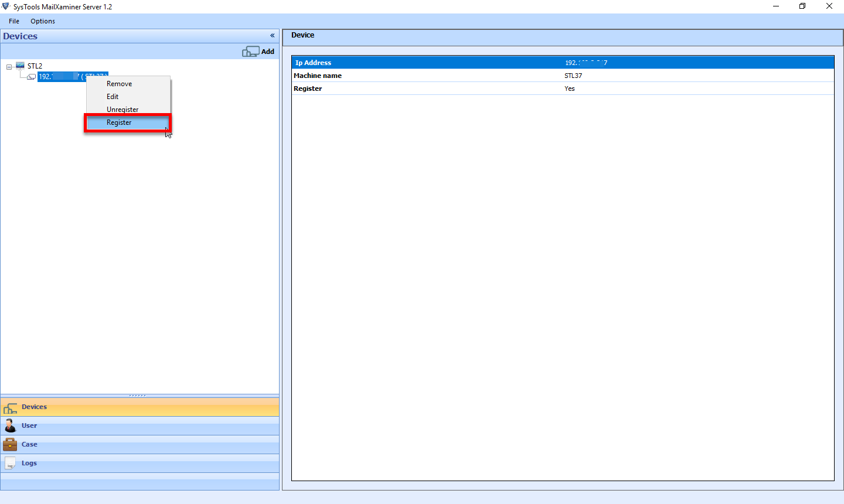This screenshot has height=504, width=844.
Task: Switch to the User navigation section
Action: pos(139,426)
